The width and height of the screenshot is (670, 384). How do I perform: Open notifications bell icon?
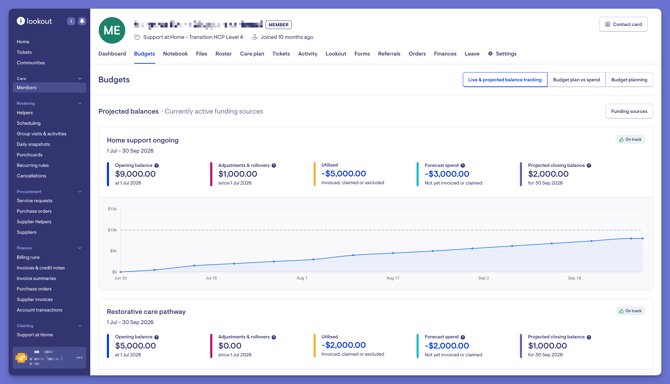click(82, 21)
